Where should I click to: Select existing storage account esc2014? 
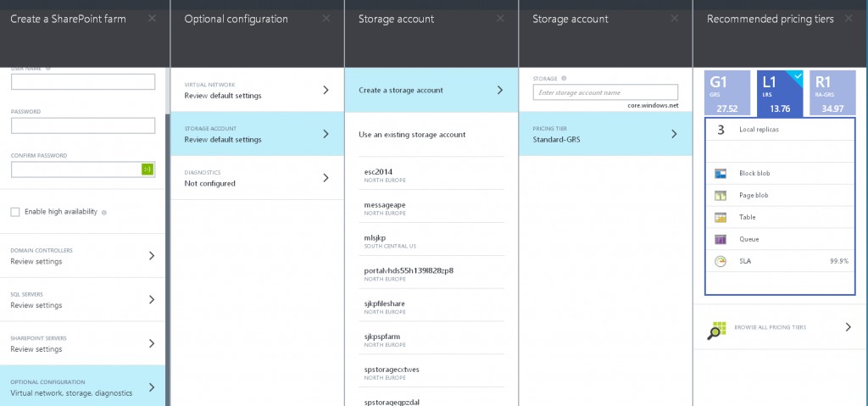[431, 174]
